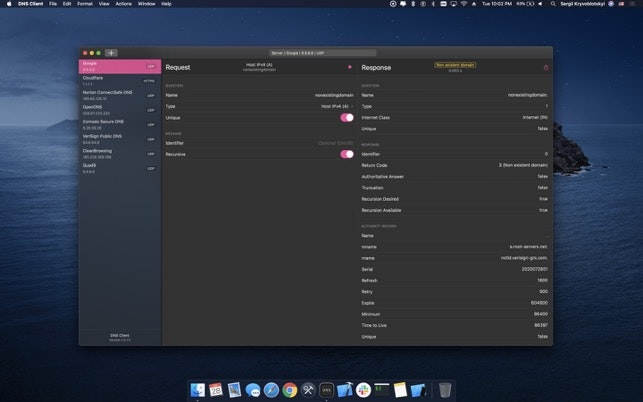Open the Apple menu
643x402 pixels.
click(9, 4)
